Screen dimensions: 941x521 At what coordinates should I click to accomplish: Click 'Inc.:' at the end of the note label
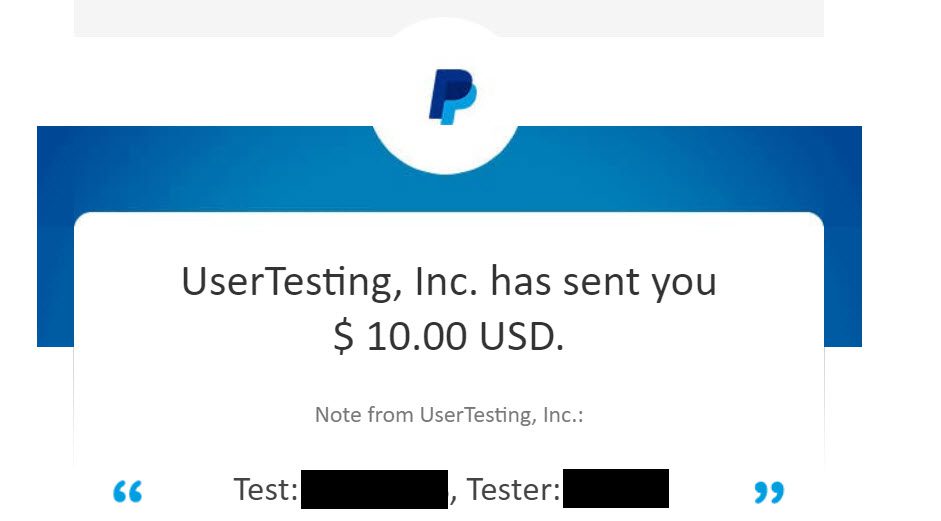(x=563, y=415)
